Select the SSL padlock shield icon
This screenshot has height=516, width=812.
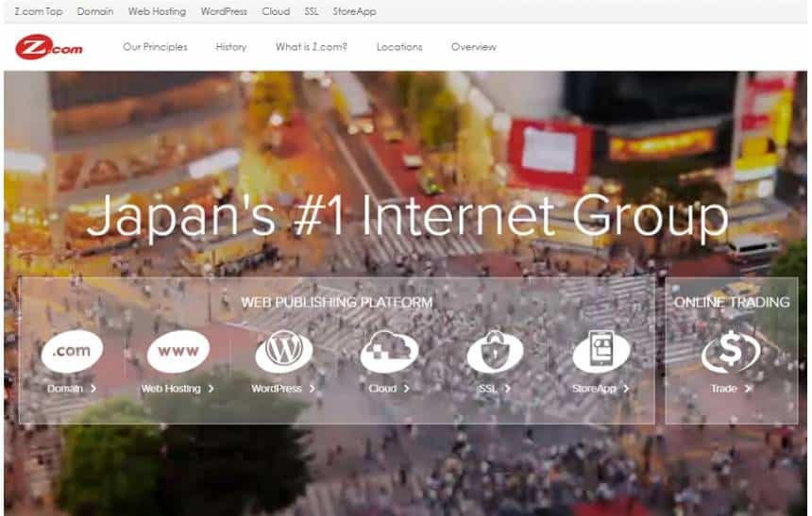(495, 352)
